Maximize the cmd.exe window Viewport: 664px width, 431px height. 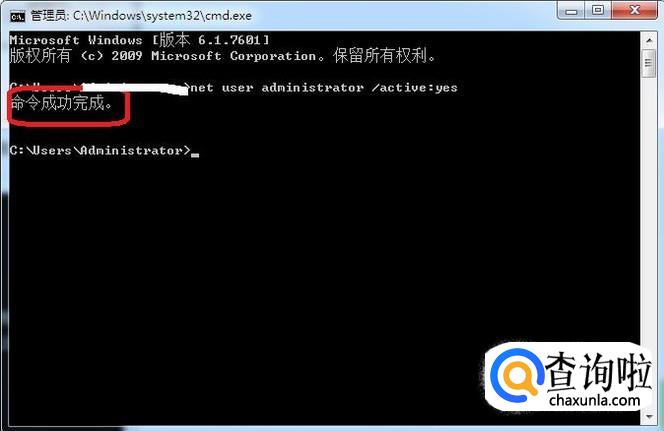click(x=598, y=10)
